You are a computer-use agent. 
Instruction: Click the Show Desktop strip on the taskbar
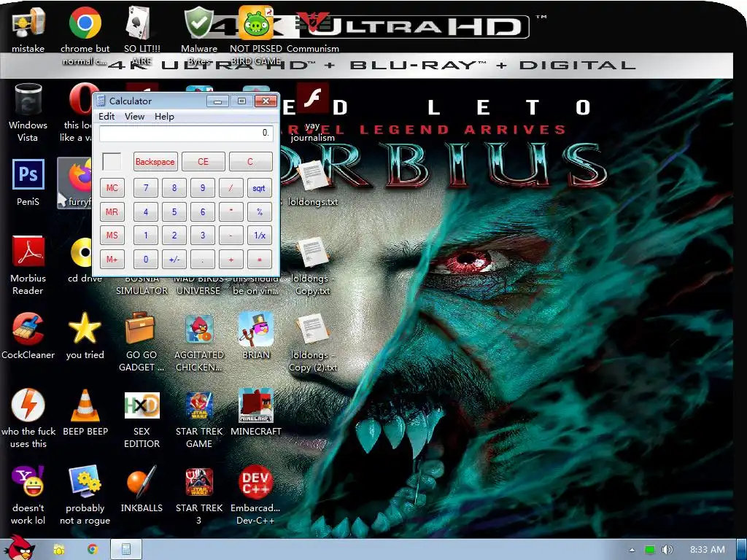pos(742,550)
